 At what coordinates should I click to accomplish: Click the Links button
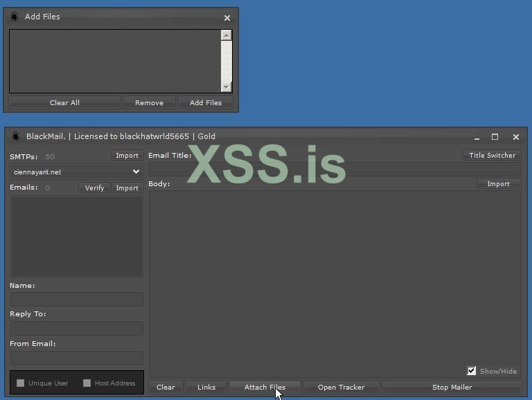click(206, 387)
